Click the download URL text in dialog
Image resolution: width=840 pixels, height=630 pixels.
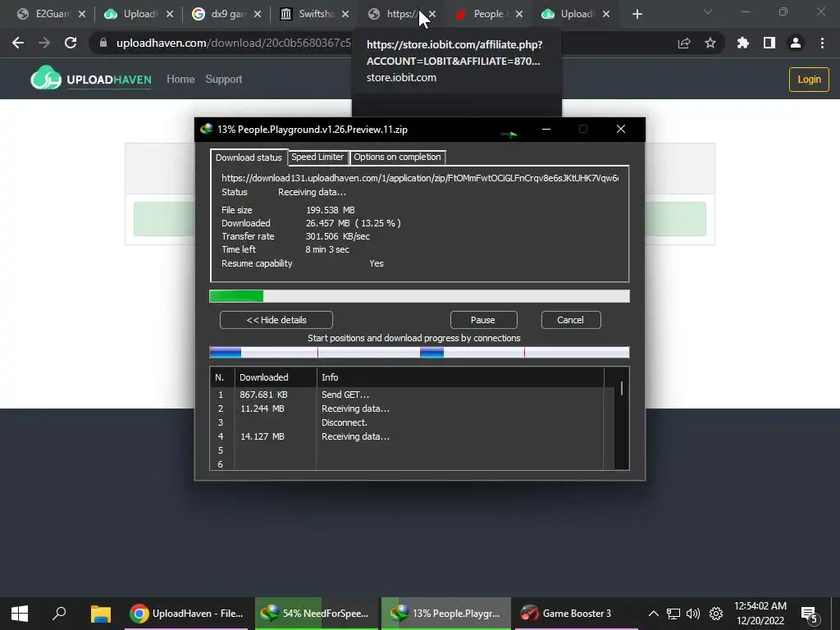click(x=420, y=178)
